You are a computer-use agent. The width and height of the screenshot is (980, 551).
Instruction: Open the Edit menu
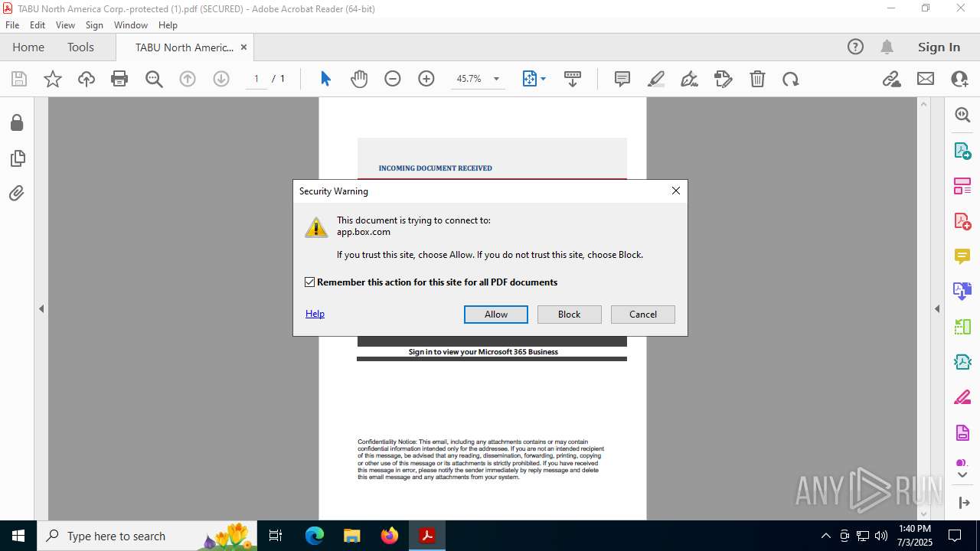click(x=38, y=25)
